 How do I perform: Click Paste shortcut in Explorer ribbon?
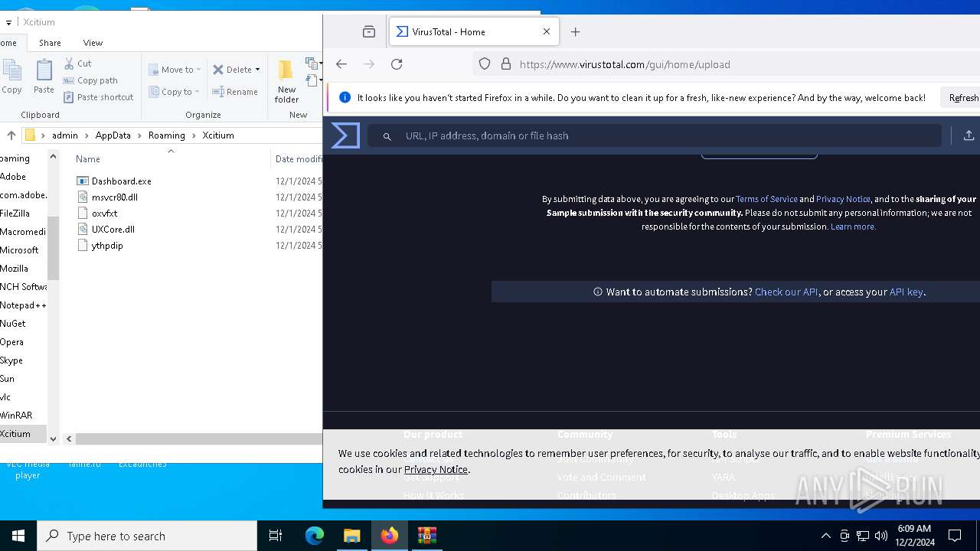98,97
